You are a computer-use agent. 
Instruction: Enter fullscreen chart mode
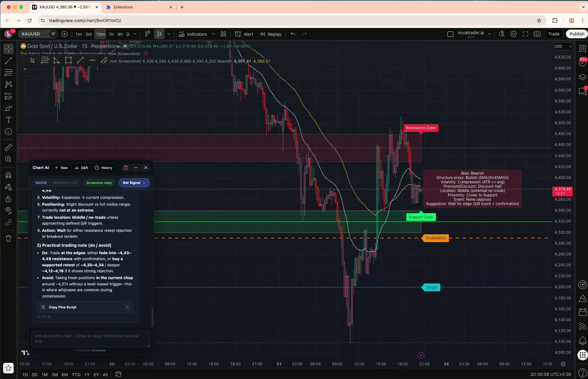(x=525, y=34)
